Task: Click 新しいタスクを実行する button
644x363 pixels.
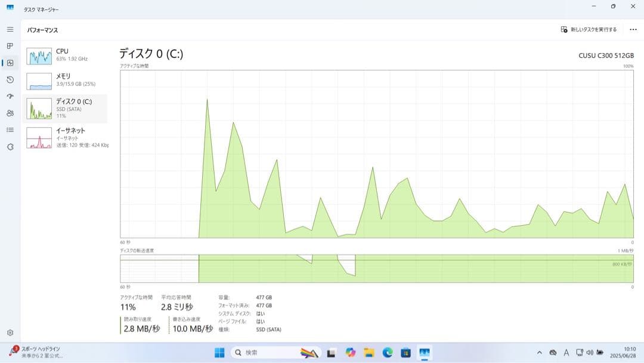Action: (589, 30)
